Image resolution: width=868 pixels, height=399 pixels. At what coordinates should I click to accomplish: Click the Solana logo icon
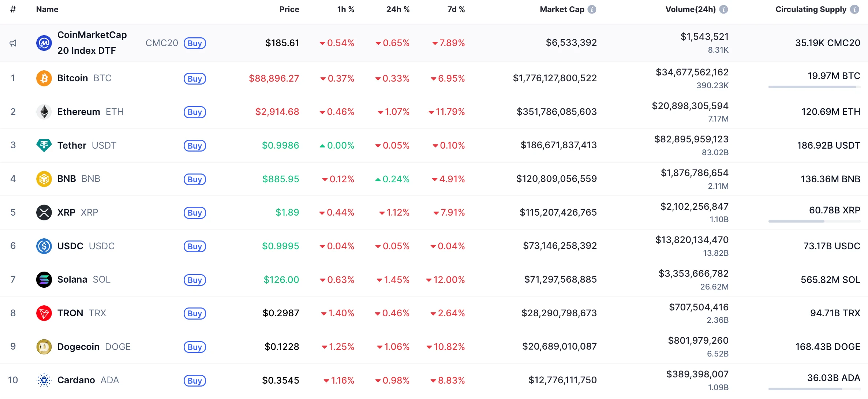click(x=44, y=280)
